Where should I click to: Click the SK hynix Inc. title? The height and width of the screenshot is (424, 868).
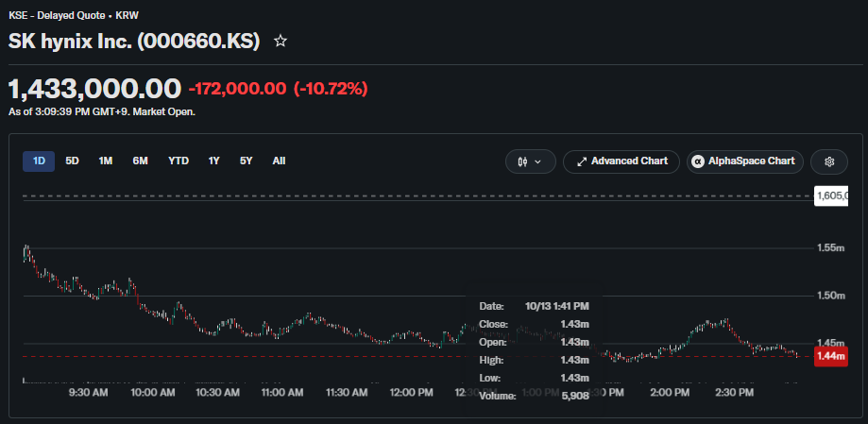click(134, 42)
